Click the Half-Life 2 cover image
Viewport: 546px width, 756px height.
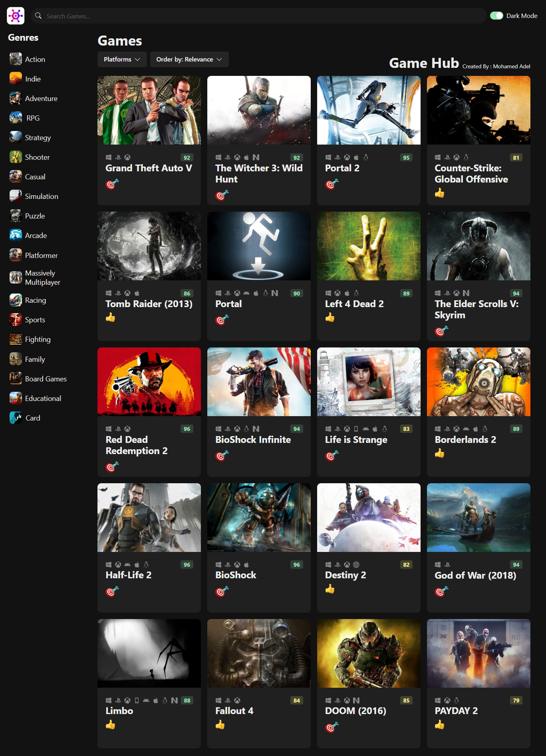[149, 518]
